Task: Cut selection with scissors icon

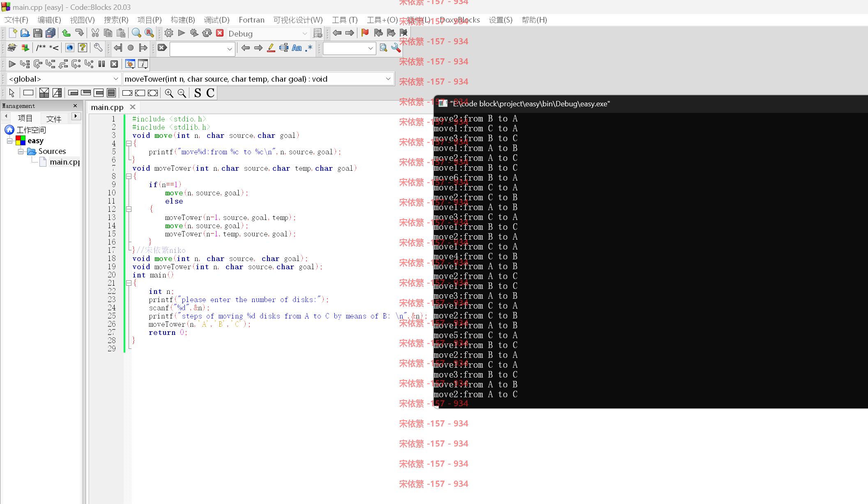Action: coord(95,33)
